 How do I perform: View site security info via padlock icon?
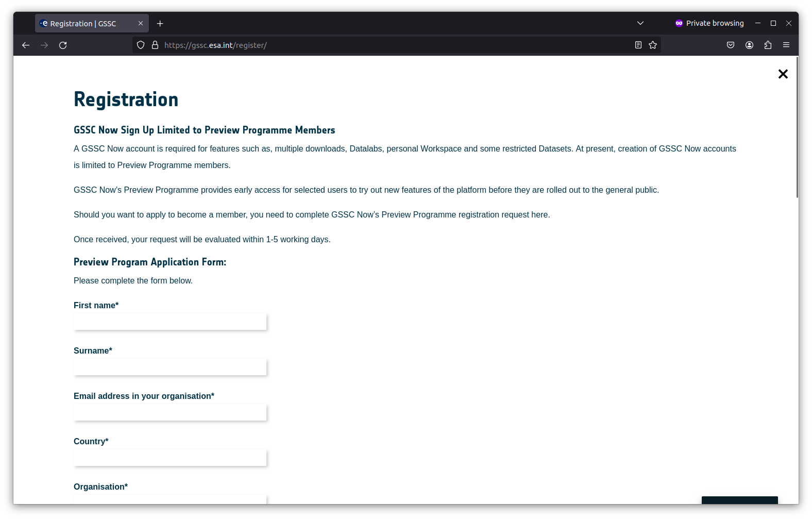tap(155, 45)
